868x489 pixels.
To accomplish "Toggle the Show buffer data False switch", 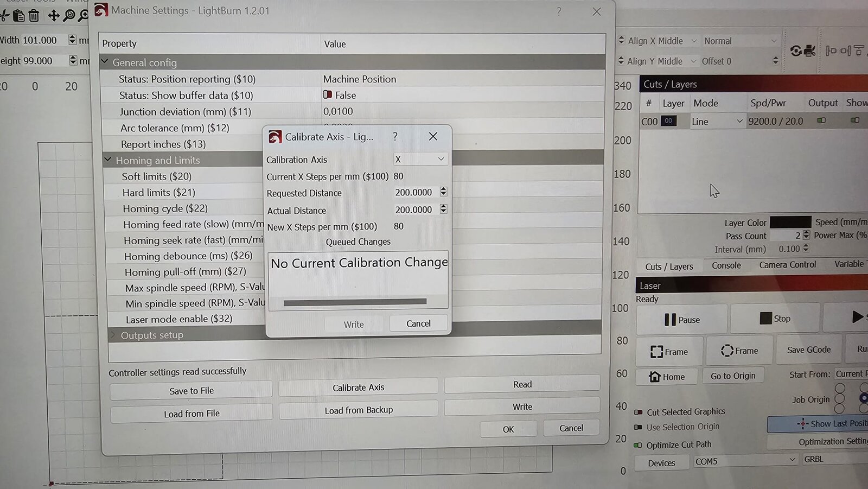I will [x=328, y=95].
